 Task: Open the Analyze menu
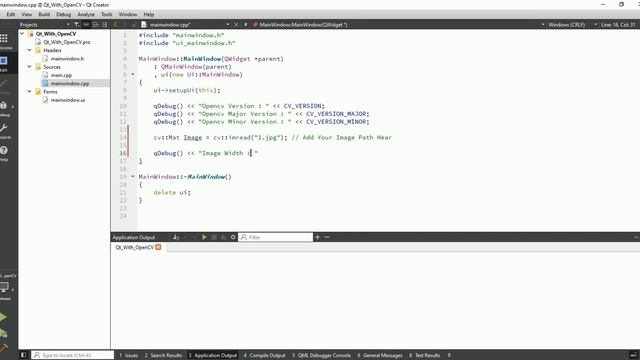(86, 14)
